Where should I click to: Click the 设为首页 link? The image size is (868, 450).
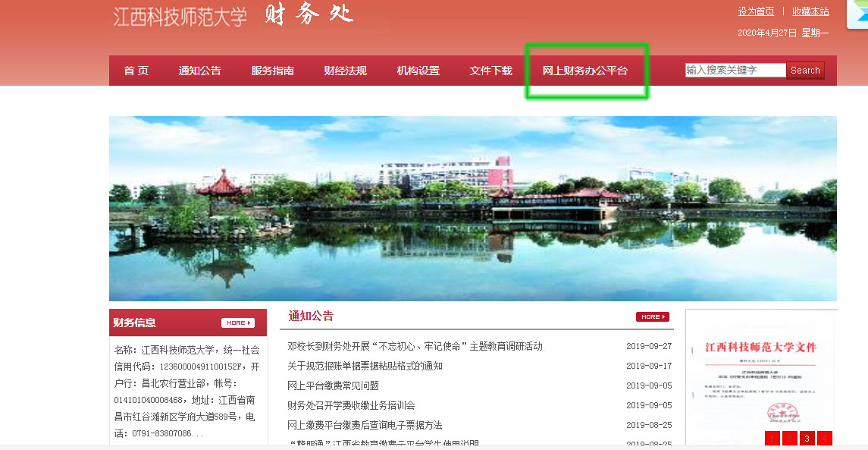click(x=756, y=11)
